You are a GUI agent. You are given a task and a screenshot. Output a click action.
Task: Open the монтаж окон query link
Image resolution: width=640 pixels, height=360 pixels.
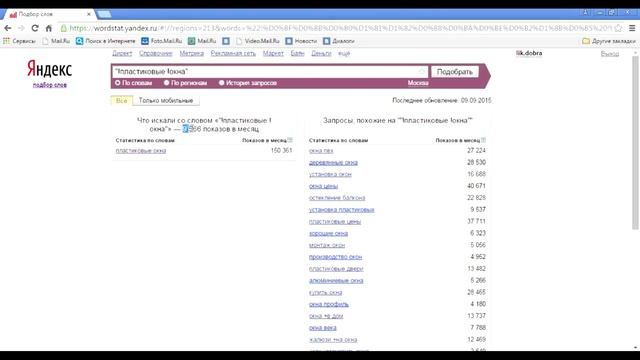327,245
